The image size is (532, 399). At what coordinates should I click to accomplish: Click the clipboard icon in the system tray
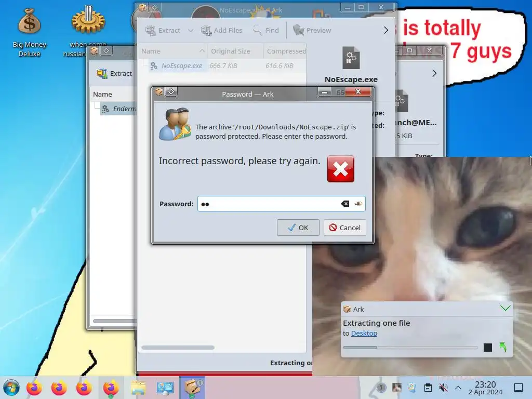click(428, 387)
